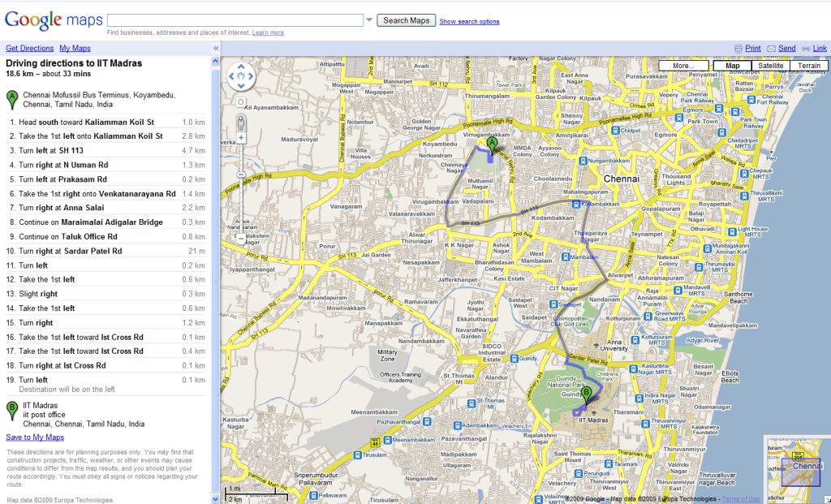This screenshot has width=831, height=504.
Task: Click the up arrow on the panel scrollbar
Action: [215, 61]
